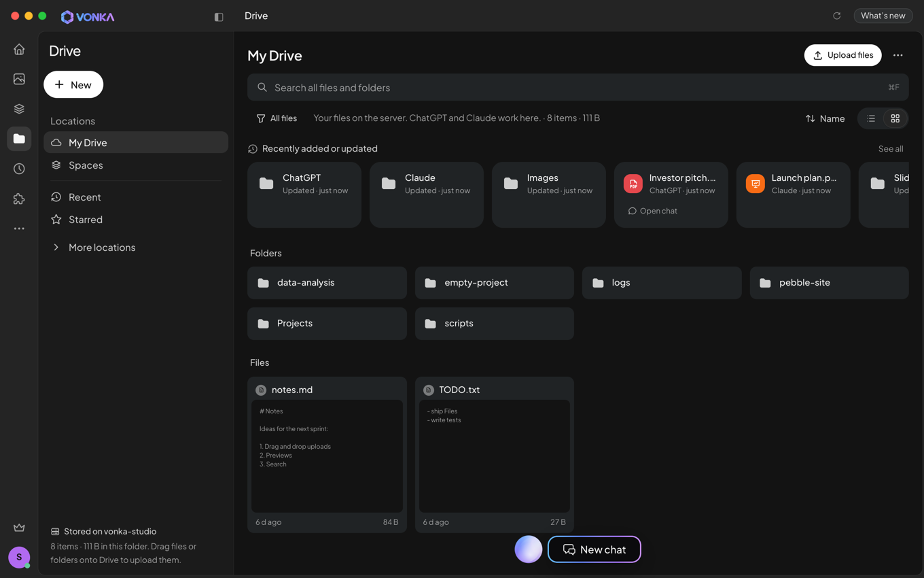Click the Vonka logo

click(x=88, y=16)
